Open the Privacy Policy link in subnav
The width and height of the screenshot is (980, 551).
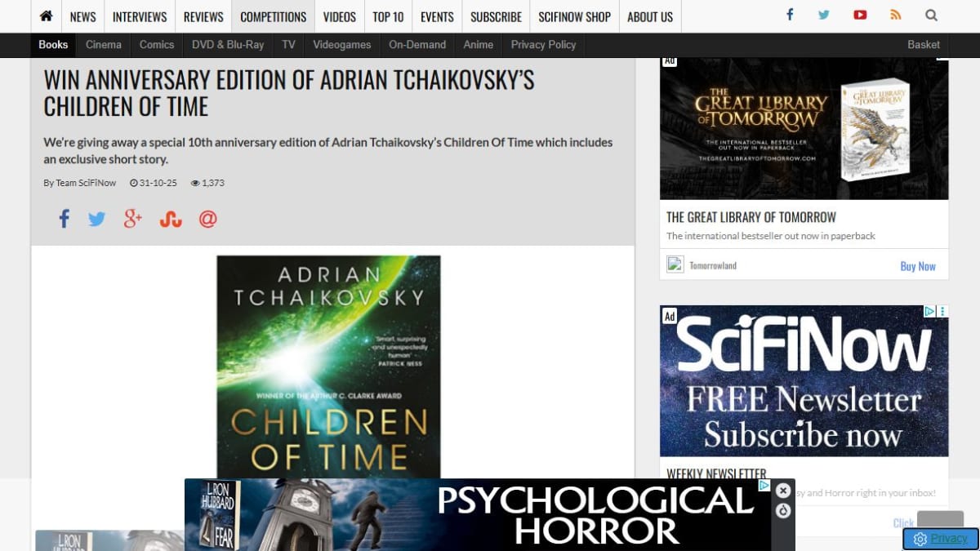[x=544, y=45]
